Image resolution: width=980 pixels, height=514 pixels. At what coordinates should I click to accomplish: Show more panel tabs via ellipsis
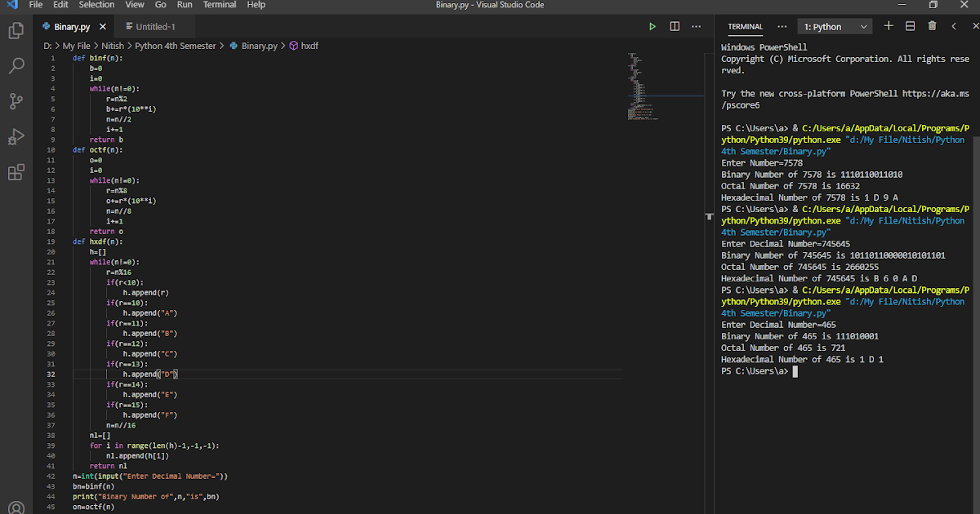click(x=782, y=26)
